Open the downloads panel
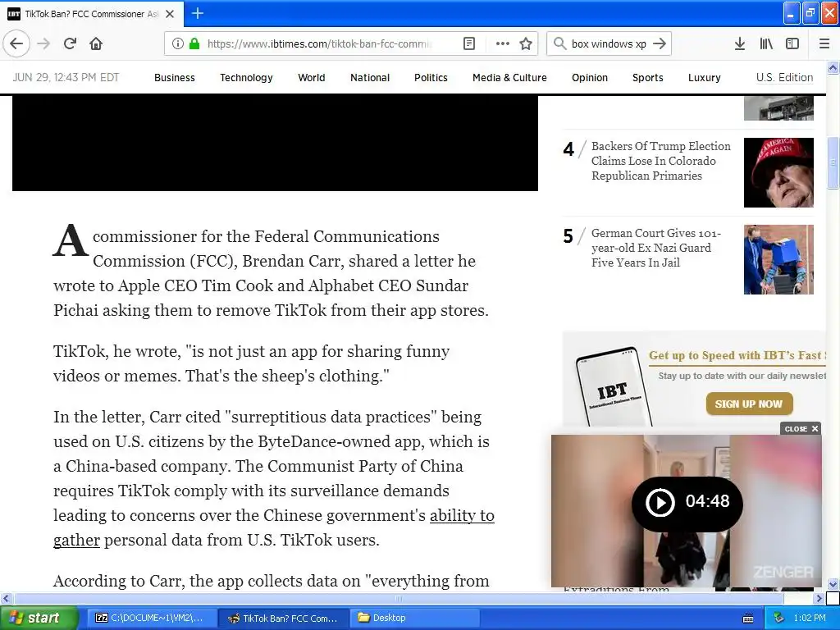This screenshot has height=630, width=840. 740,43
